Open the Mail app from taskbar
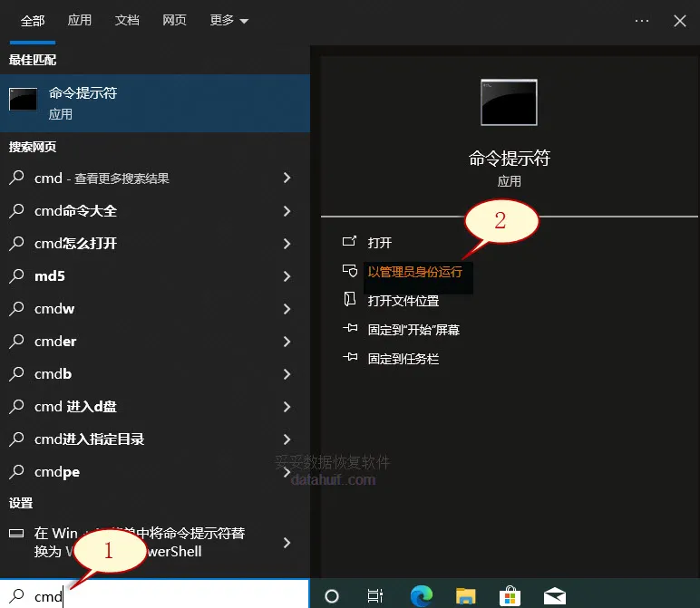 pyautogui.click(x=555, y=595)
